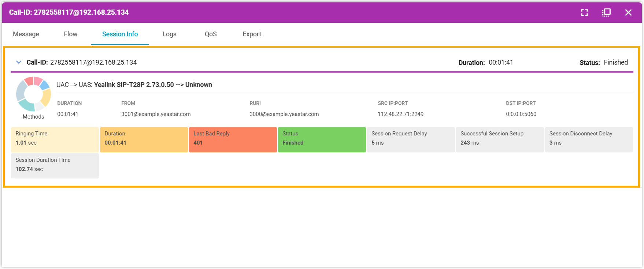
Task: Collapse the Call-ID session chevron
Action: click(x=19, y=62)
